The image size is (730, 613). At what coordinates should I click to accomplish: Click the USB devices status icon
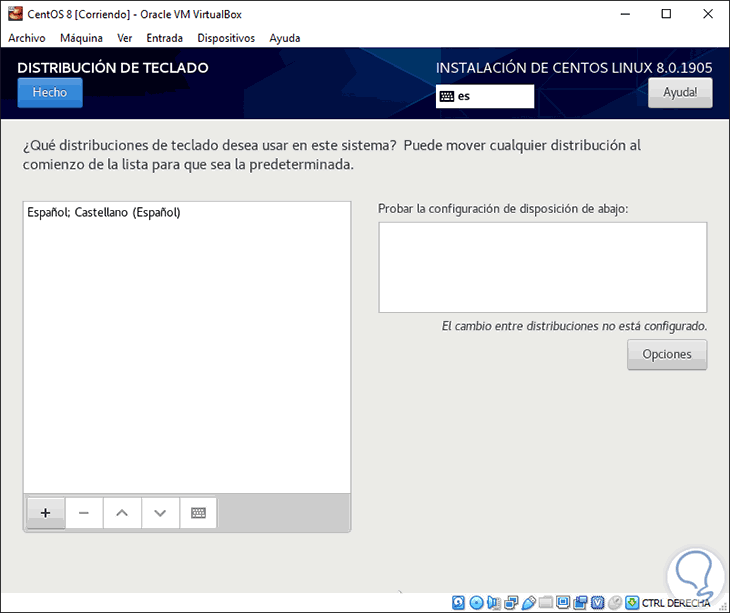(x=528, y=603)
